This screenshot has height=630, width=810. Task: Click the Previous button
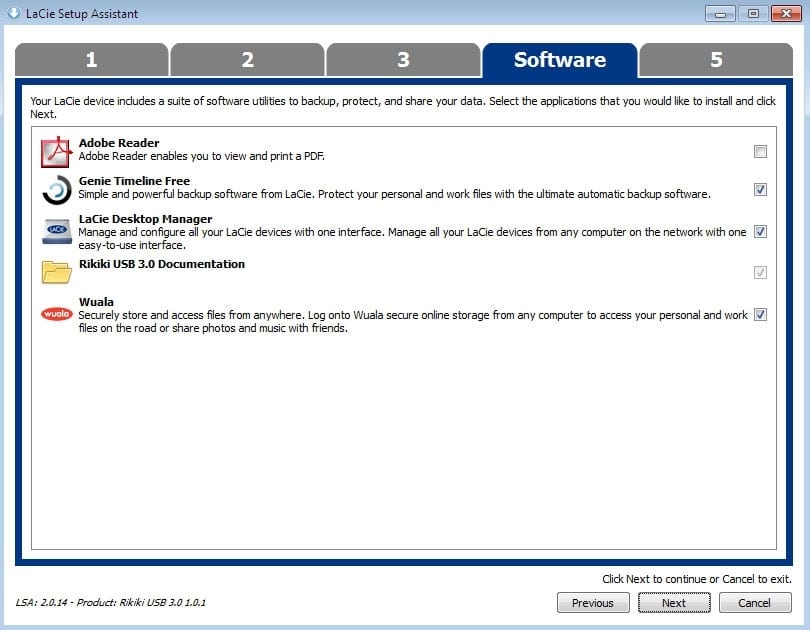pos(593,603)
